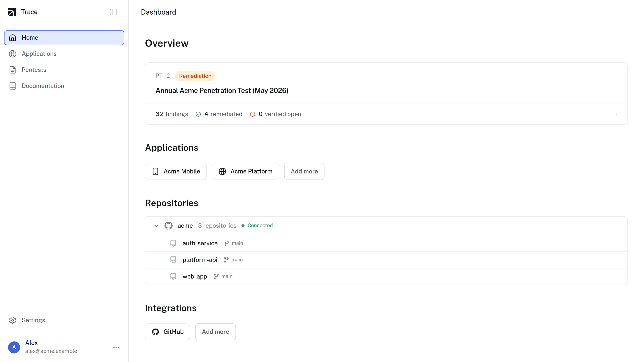This screenshot has height=362, width=644.
Task: Click the Acme Mobile phone icon
Action: 155,171
